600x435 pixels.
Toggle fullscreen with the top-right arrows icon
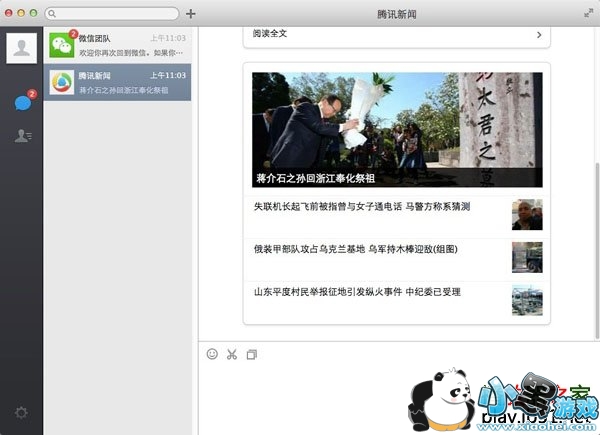(x=589, y=13)
